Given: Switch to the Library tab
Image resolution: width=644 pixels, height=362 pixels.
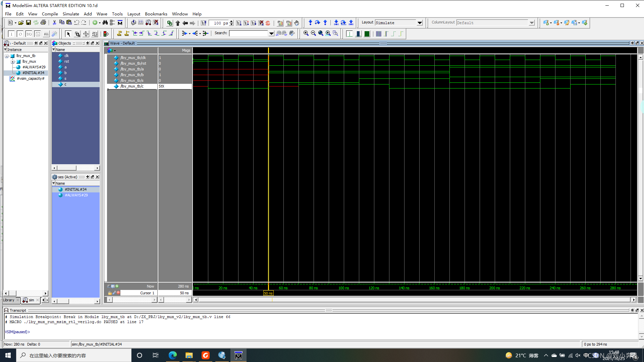Looking at the screenshot, I should tap(9, 300).
